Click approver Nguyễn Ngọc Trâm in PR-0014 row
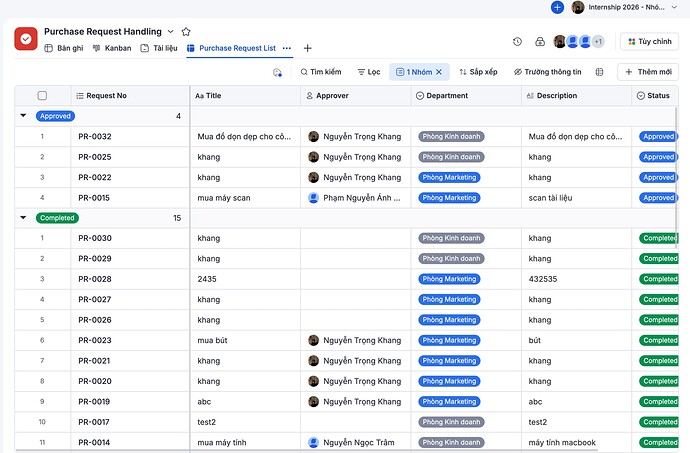The image size is (690, 453). [x=351, y=442]
